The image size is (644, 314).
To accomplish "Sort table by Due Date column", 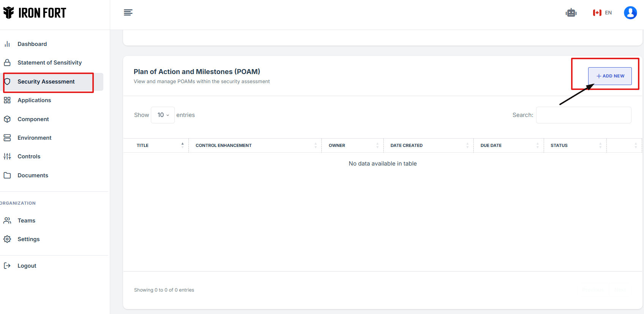I will (508, 145).
